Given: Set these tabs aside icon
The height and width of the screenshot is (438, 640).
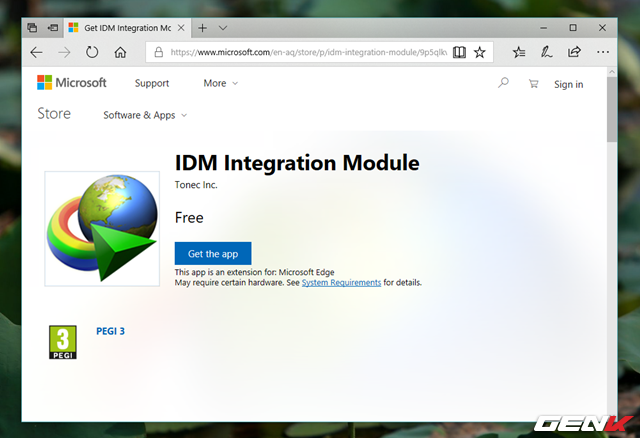Looking at the screenshot, I should 53,28.
